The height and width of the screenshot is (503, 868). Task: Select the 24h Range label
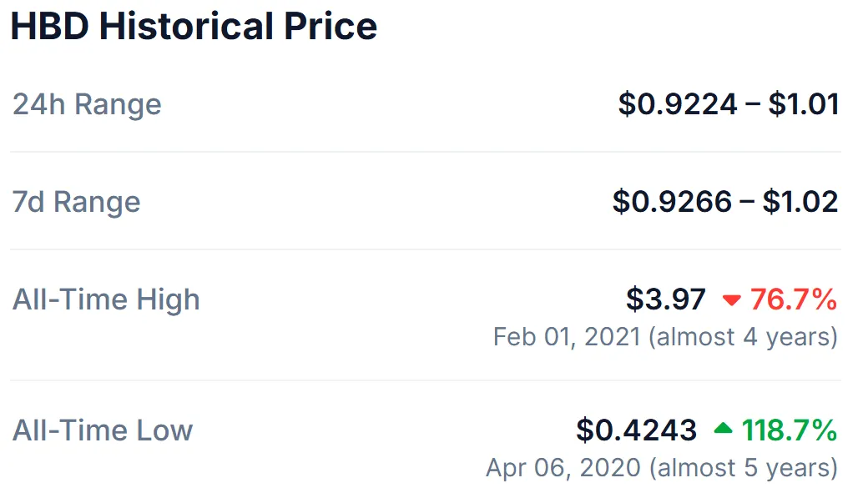tap(87, 104)
